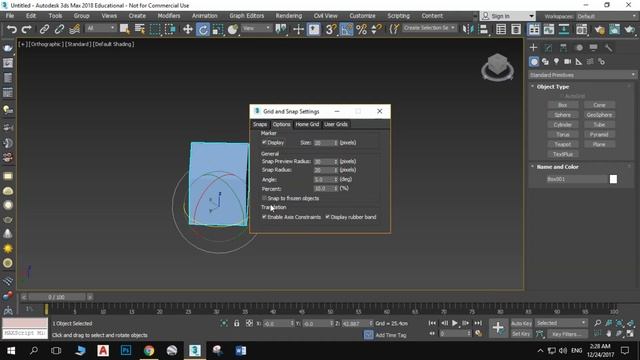Open the Render Setup dialog

tap(599, 29)
